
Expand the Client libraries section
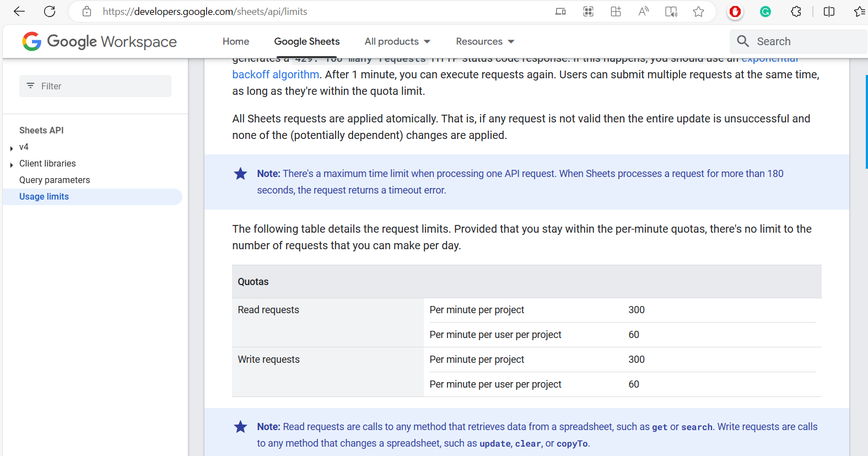(x=12, y=164)
